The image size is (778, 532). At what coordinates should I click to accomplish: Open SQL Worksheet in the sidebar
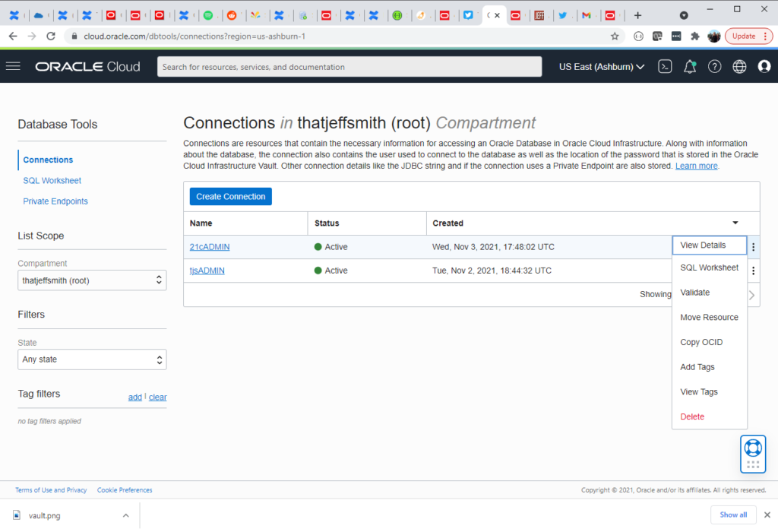(52, 181)
